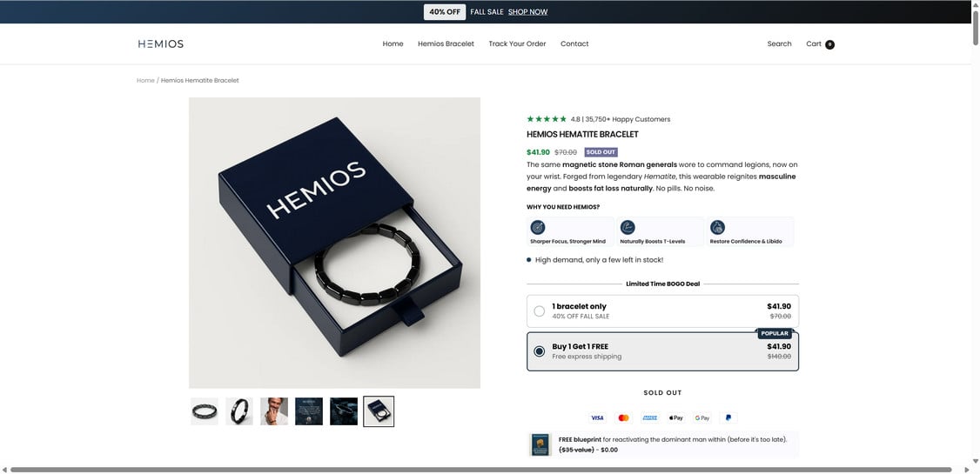Click the Visa payment icon
Viewport: 980px width, 474px height.
coord(597,418)
